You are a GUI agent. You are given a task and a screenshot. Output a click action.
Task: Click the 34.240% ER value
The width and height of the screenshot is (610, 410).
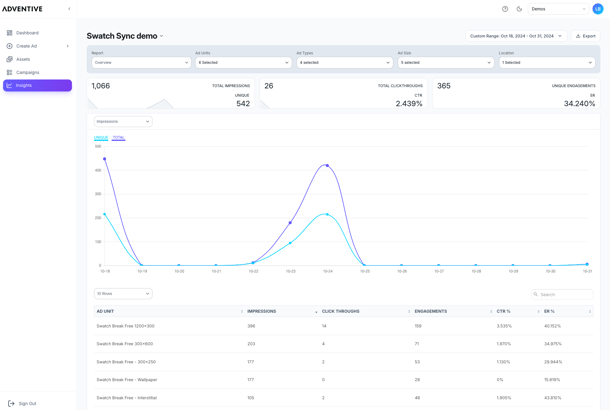[x=580, y=103]
